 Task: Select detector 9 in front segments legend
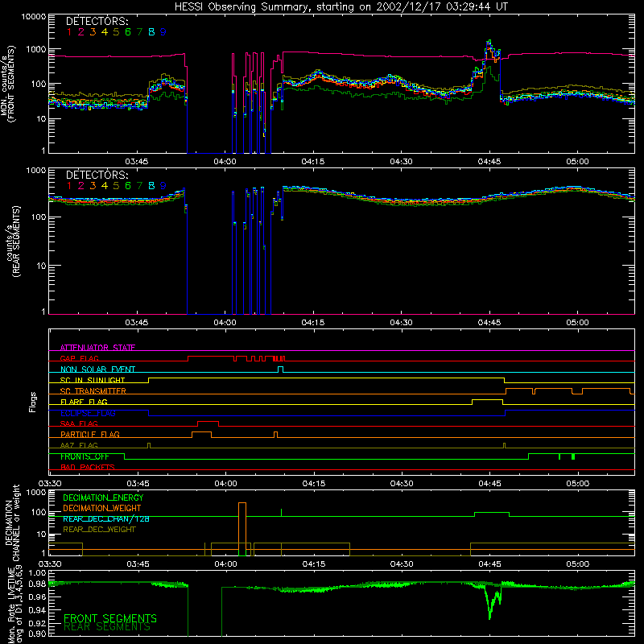click(163, 32)
